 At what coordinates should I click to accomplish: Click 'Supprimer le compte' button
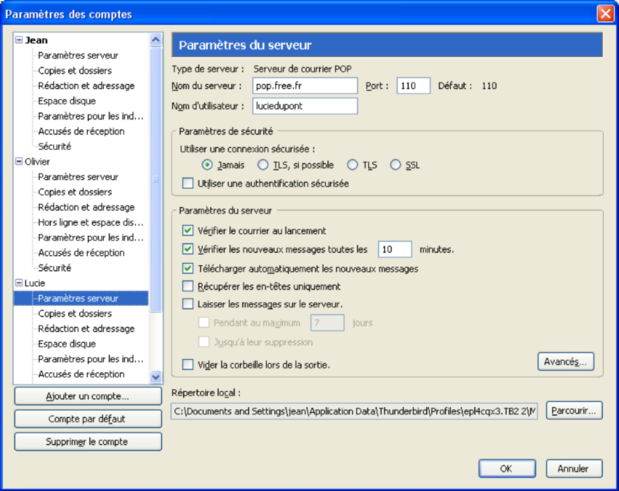coord(87,441)
